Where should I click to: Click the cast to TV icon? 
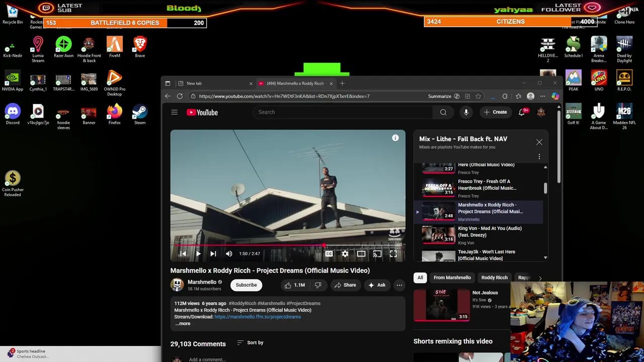(377, 254)
